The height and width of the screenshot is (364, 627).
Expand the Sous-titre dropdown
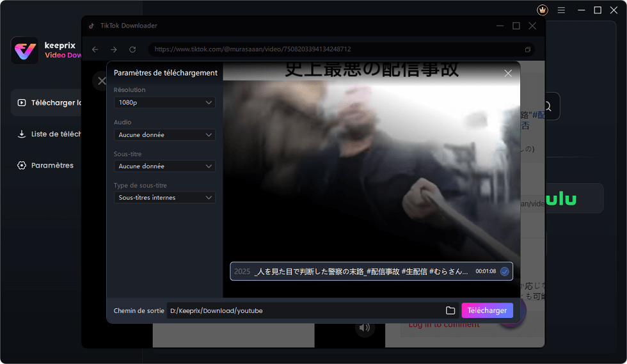pos(165,166)
